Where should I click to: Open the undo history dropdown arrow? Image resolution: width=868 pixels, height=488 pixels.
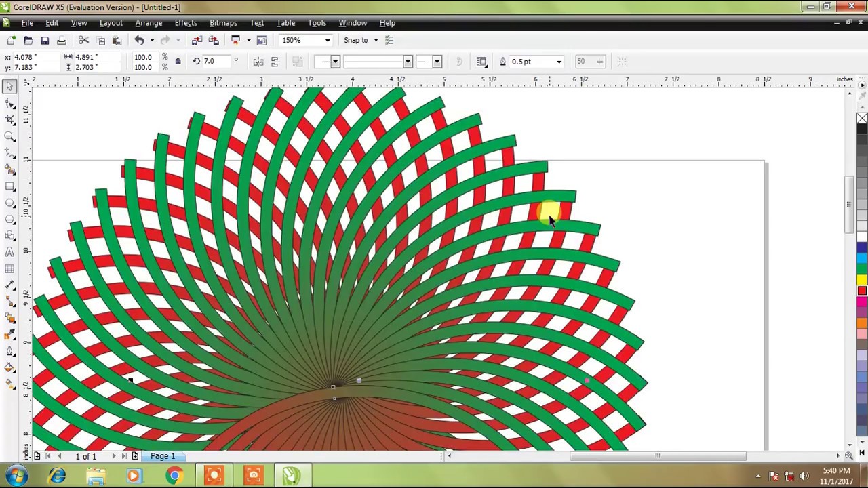click(x=151, y=41)
